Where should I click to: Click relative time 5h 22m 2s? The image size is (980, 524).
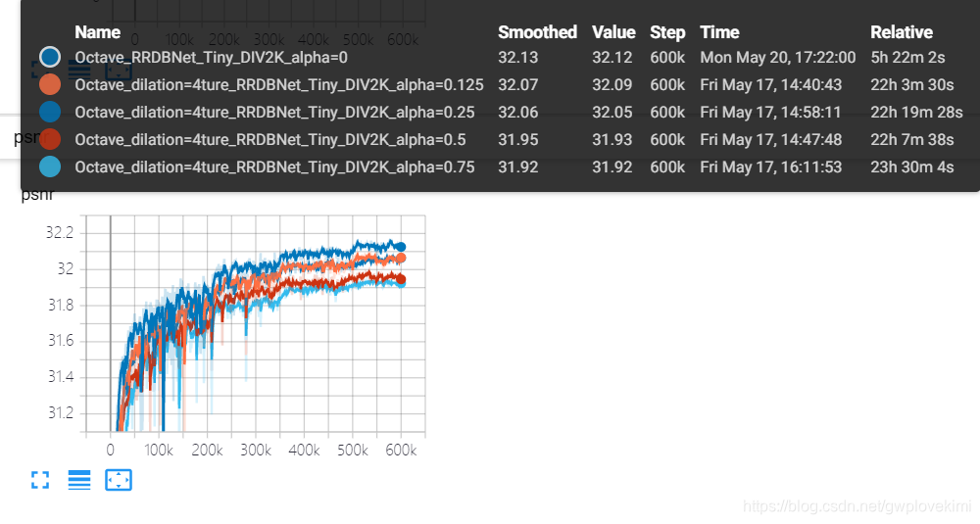tap(907, 58)
